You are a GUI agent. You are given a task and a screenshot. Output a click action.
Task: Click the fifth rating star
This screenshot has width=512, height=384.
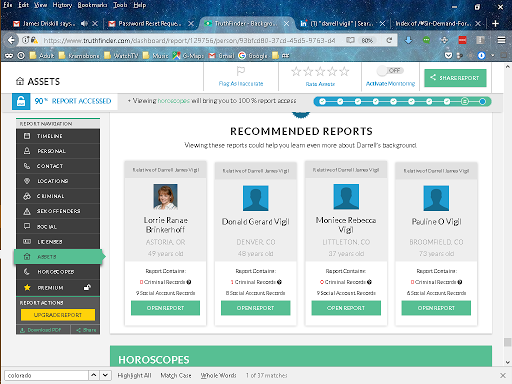pyautogui.click(x=344, y=71)
